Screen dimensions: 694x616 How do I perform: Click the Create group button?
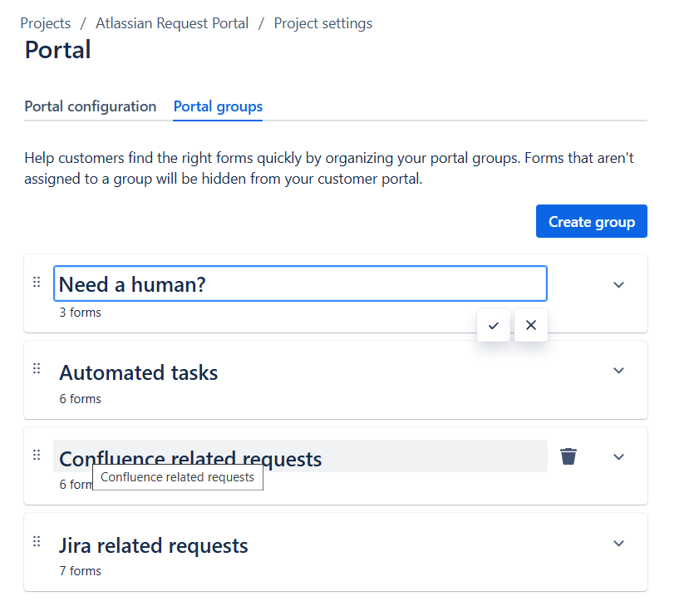(x=591, y=222)
